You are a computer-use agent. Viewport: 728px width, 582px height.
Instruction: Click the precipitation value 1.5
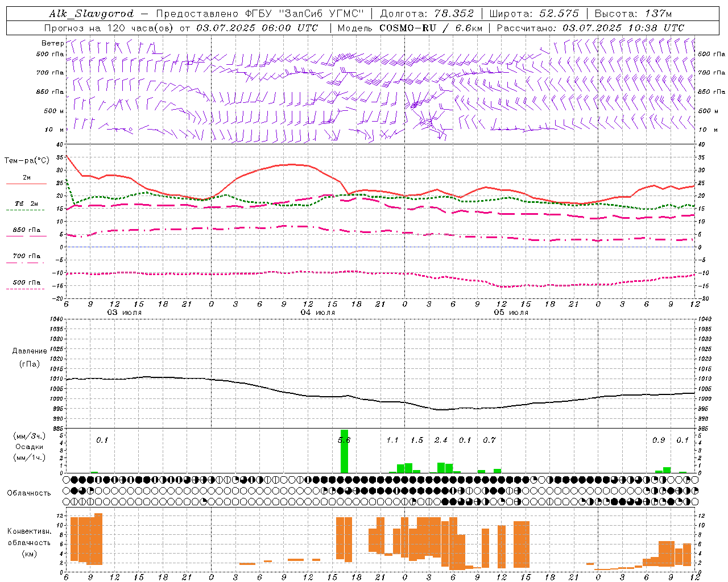[417, 440]
